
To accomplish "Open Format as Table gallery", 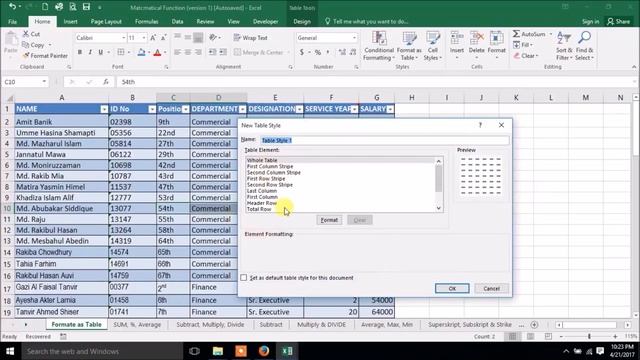I will click(x=409, y=46).
